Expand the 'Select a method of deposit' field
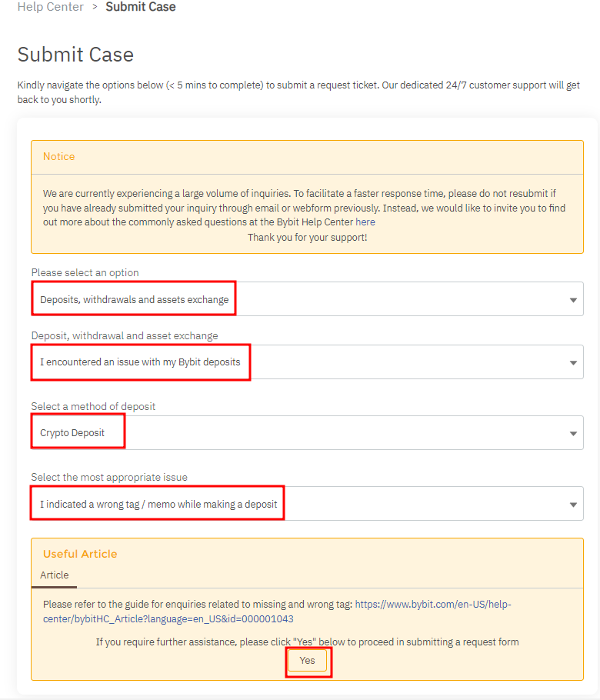The height and width of the screenshot is (700, 600). [306, 433]
